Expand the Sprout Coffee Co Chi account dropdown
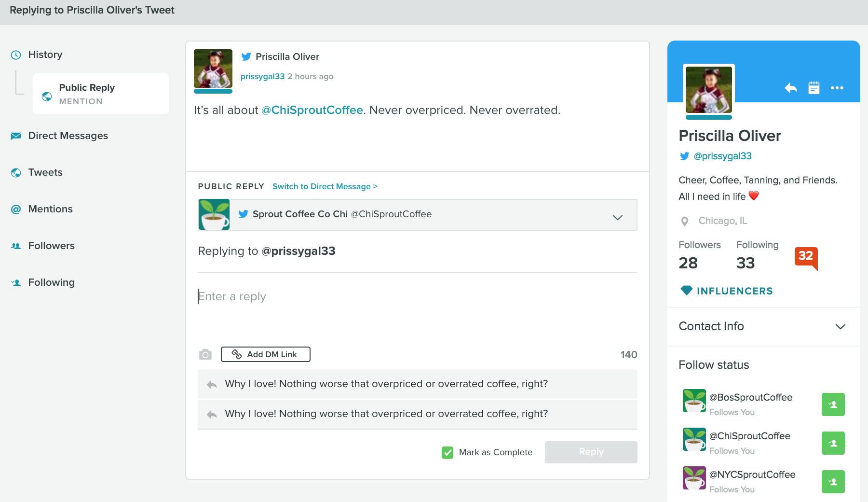Screen dimensions: 868x502 [x=617, y=217]
